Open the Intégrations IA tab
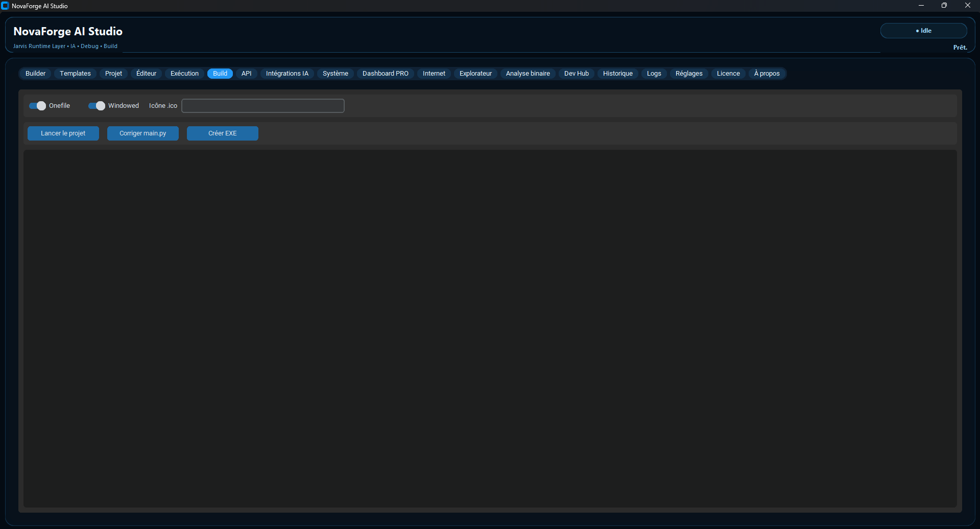The height and width of the screenshot is (529, 980). click(x=287, y=74)
